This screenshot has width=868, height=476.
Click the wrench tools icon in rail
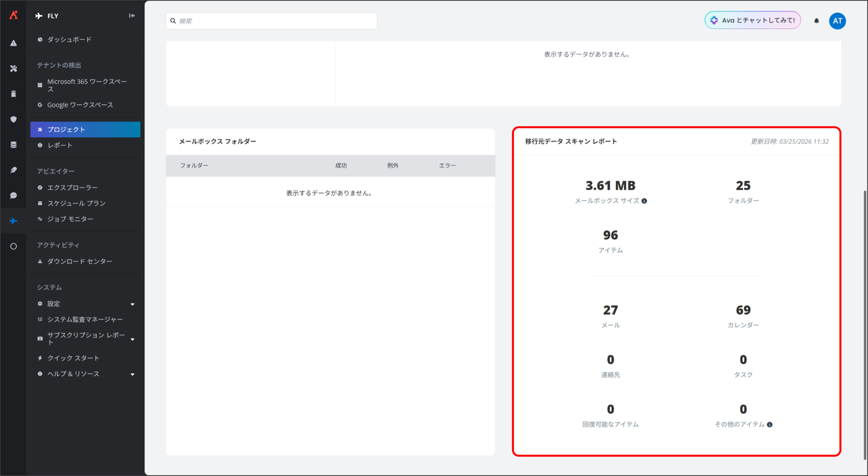point(14,68)
